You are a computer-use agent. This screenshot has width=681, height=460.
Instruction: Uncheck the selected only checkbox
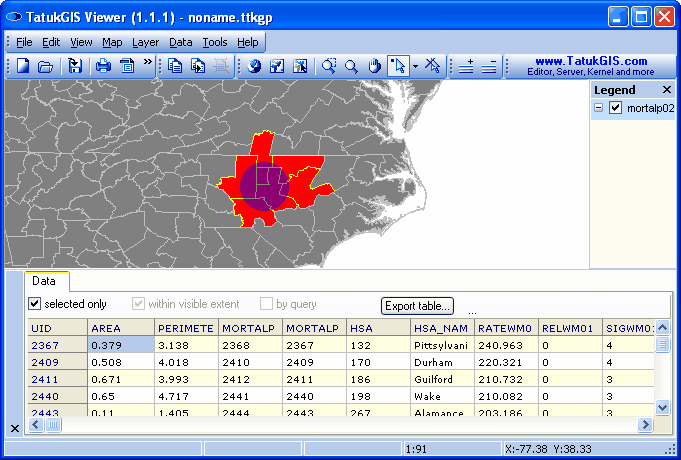[x=34, y=304]
